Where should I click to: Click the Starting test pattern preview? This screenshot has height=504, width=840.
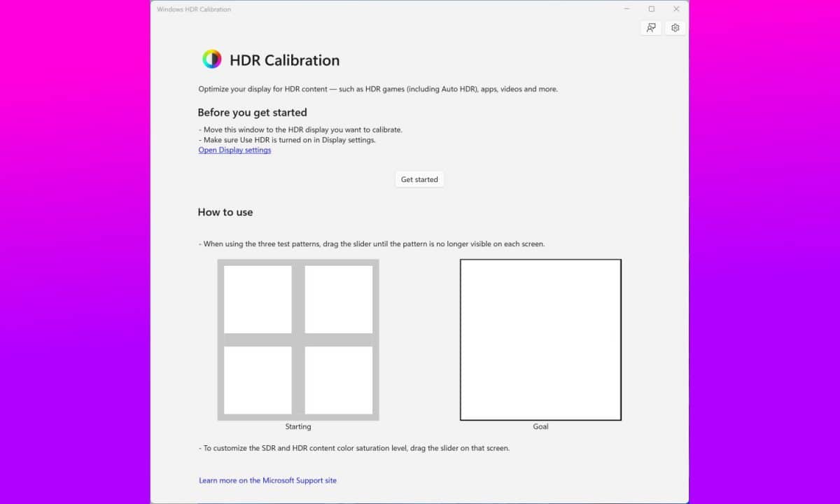pos(298,339)
